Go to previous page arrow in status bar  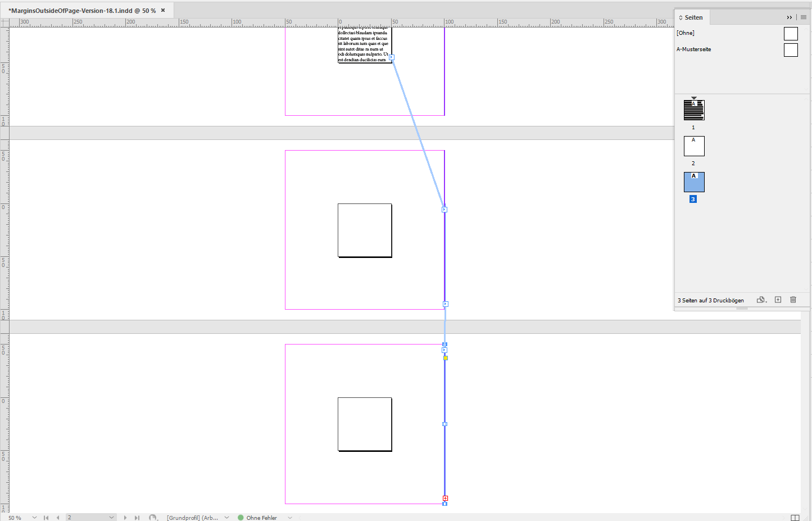57,517
